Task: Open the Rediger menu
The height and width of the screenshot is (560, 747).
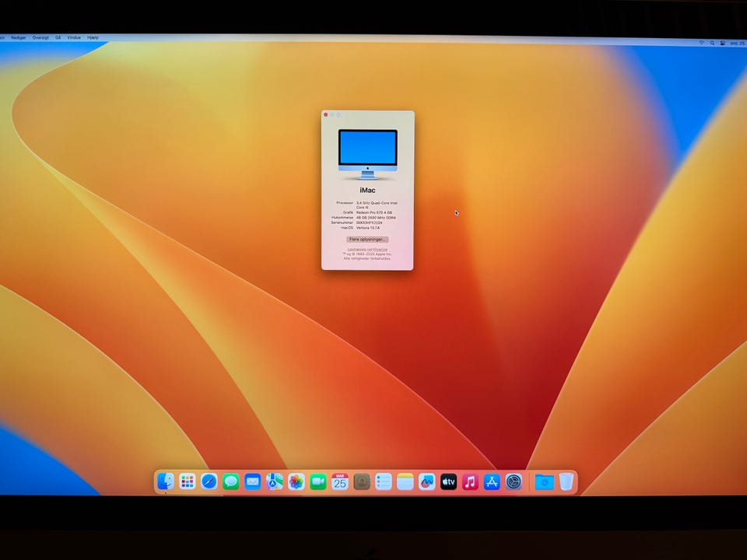Action: point(19,37)
